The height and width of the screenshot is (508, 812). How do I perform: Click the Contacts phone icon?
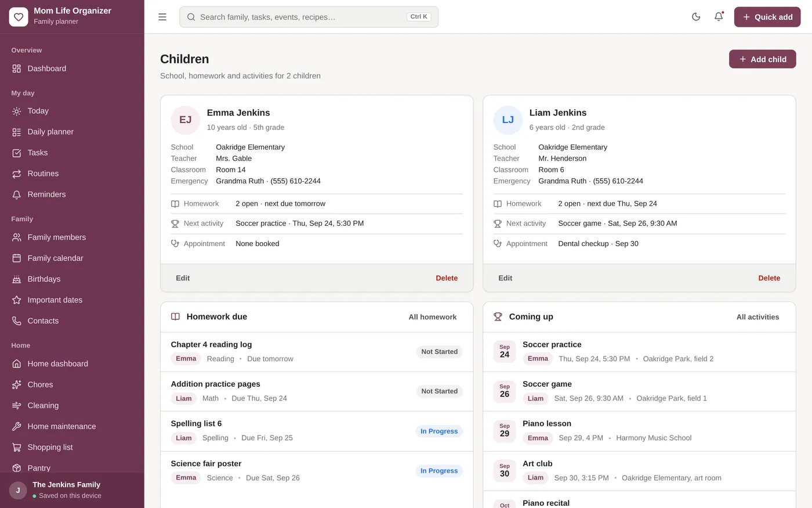pos(17,321)
